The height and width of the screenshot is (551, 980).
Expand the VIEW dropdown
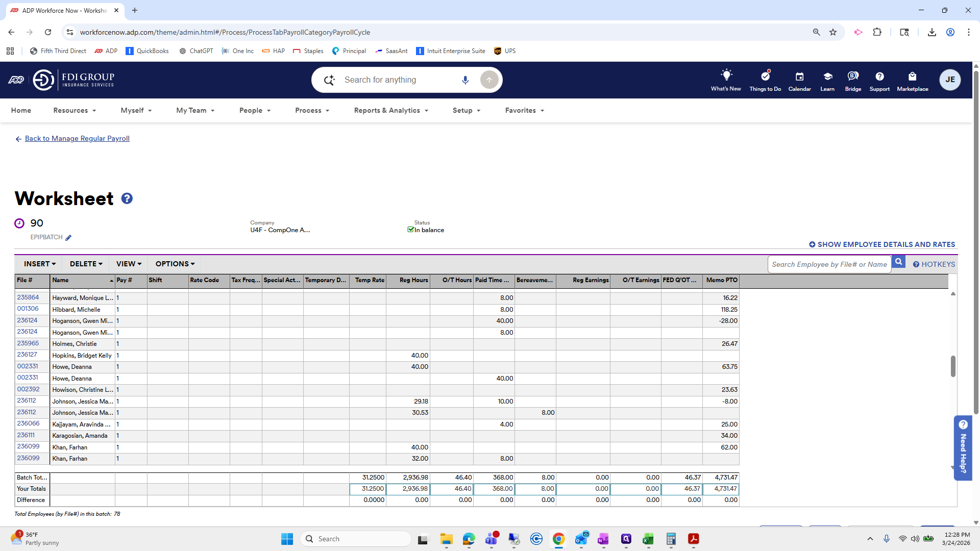pos(128,264)
